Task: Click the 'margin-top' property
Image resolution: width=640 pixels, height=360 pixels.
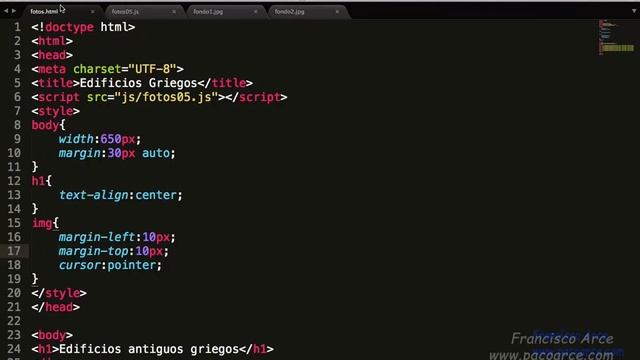Action: click(93, 251)
